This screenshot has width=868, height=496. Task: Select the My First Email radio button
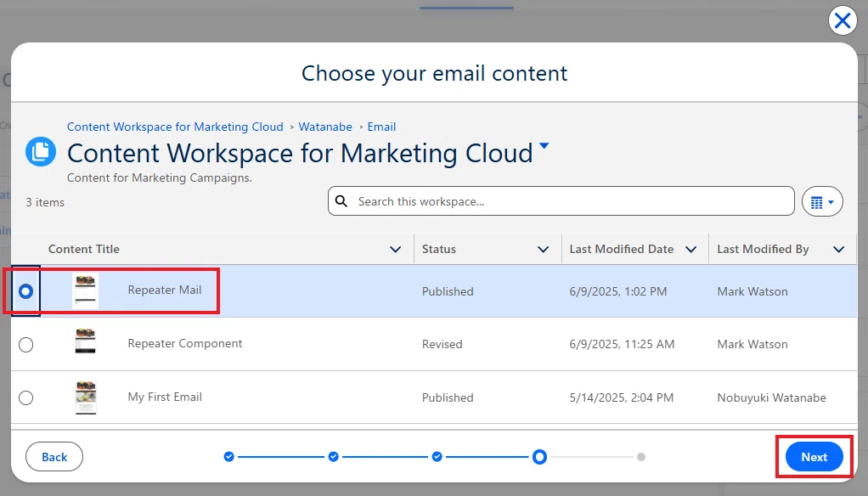[25, 397]
